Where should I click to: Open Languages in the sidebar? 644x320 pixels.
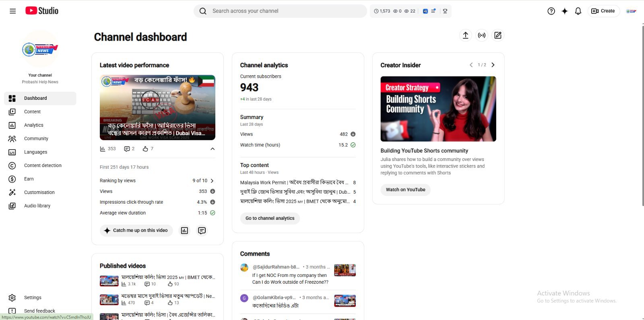(40, 152)
